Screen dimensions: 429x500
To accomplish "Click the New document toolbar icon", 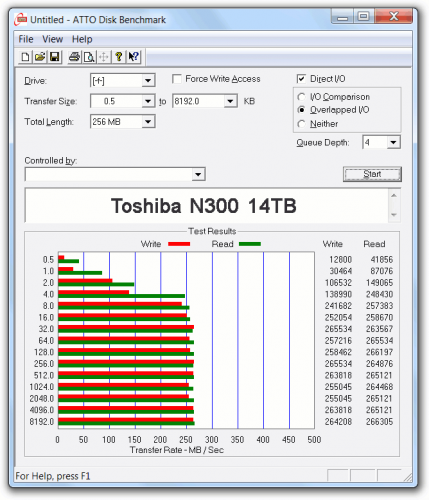I will pyautogui.click(x=25, y=57).
